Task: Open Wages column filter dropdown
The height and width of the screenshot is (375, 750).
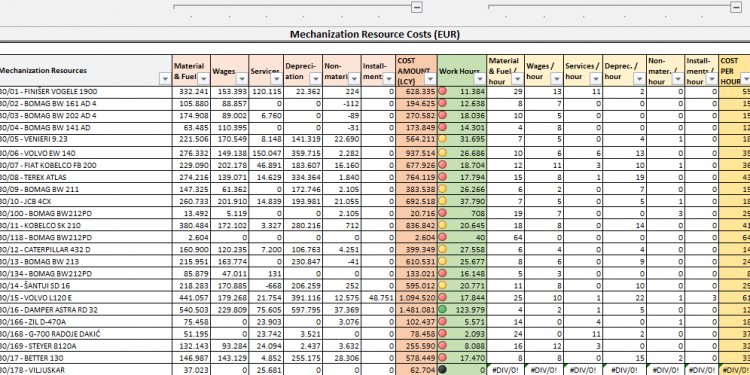Action: coord(243,79)
